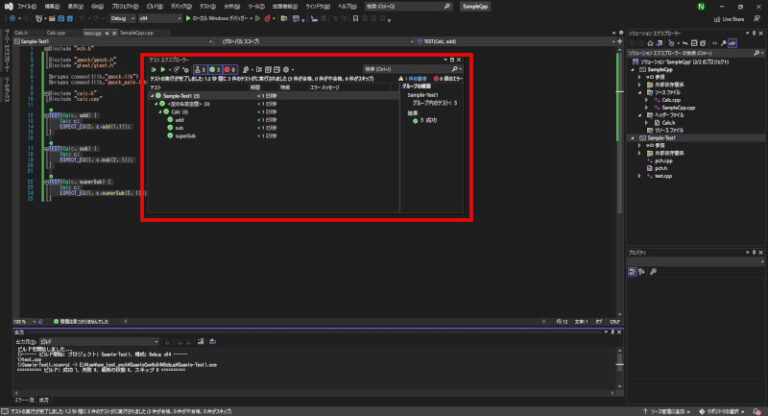Image resolution: width=768 pixels, height=416 pixels.
Task: Select Calc.h in Solution Explorer
Action: pyautogui.click(x=668, y=122)
